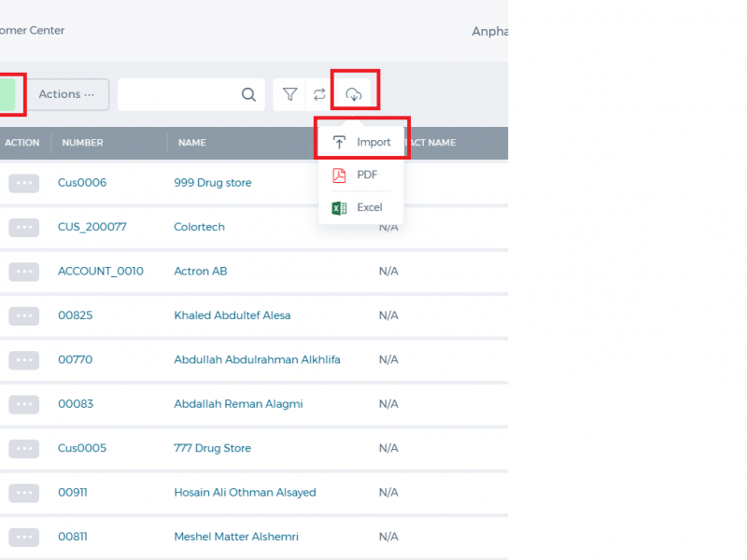The width and height of the screenshot is (747, 560).
Task: Click inside the search text field
Action: (x=178, y=94)
